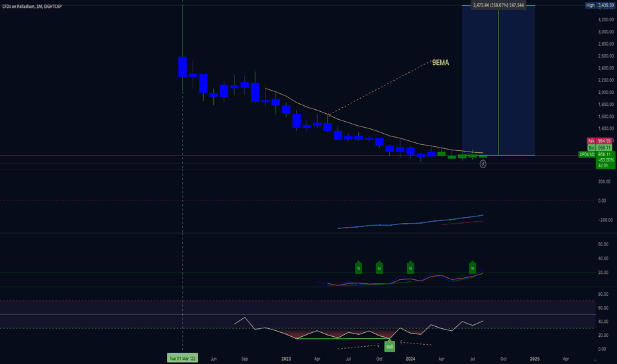Click the 2,800.00 price axis value
The width and height of the screenshot is (617, 364).
pos(606,44)
